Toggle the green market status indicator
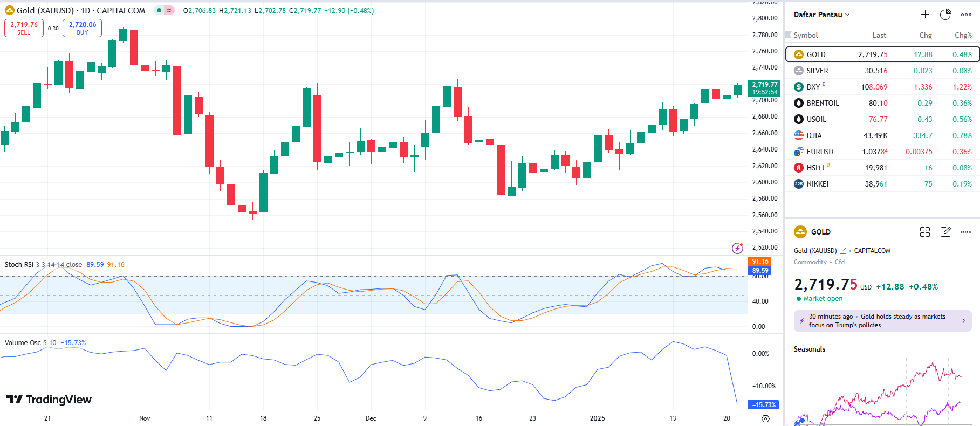Viewport: 980px width, 426px height. (x=159, y=10)
